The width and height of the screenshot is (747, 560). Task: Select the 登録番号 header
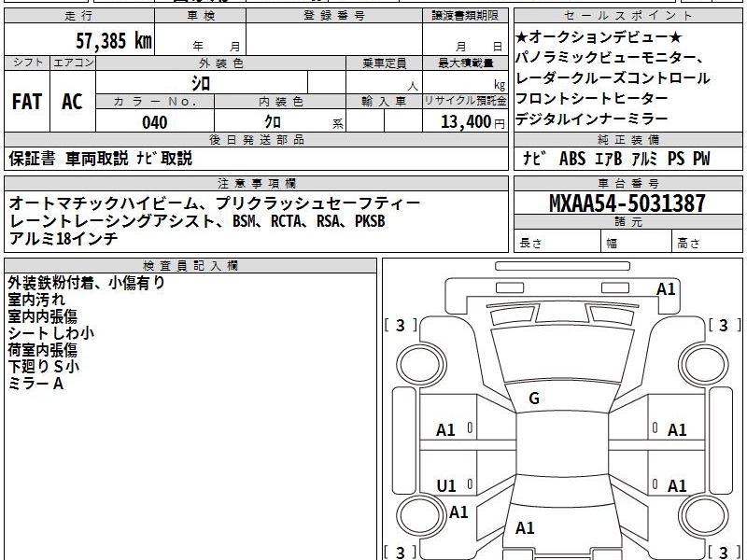click(334, 16)
